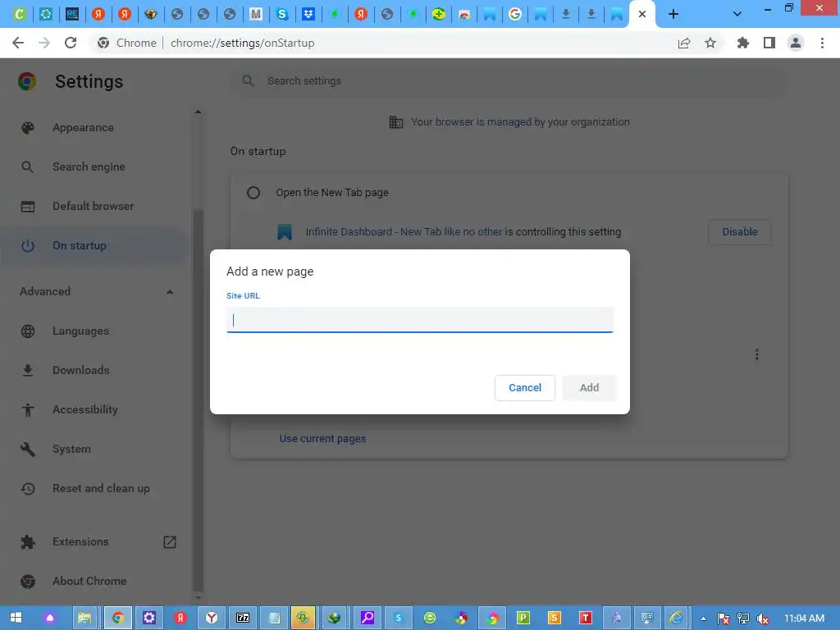Cancel the Add a new page dialog
This screenshot has height=630, width=840.
pos(524,388)
